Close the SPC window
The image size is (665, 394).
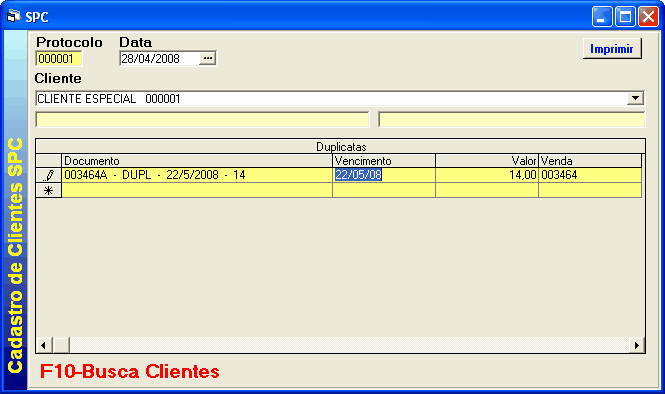point(648,17)
